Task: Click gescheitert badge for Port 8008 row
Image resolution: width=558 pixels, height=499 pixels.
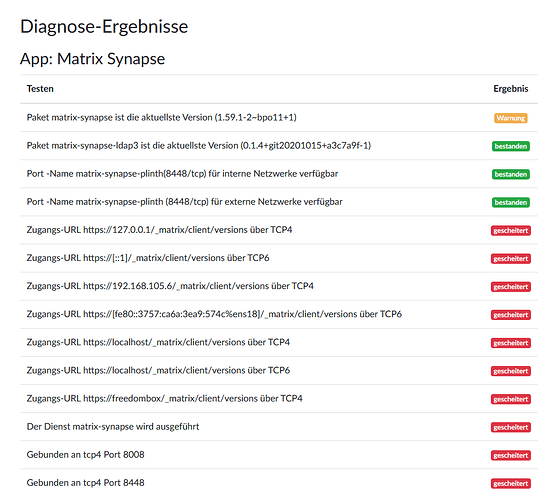Action: (511, 455)
